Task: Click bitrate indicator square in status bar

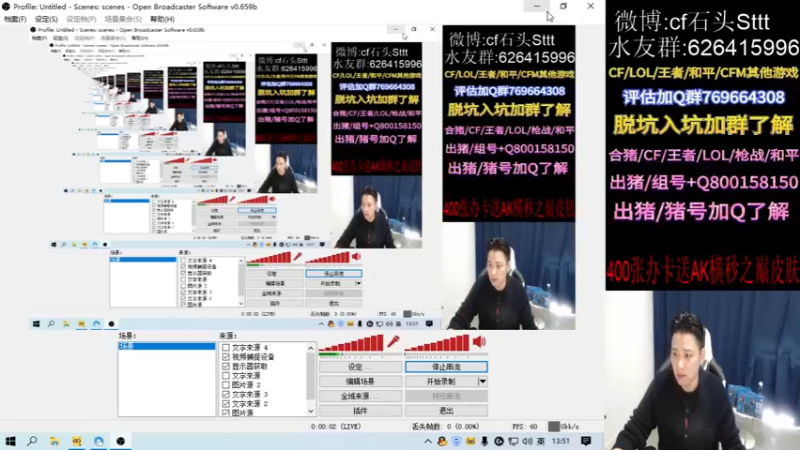Action: coord(554,426)
